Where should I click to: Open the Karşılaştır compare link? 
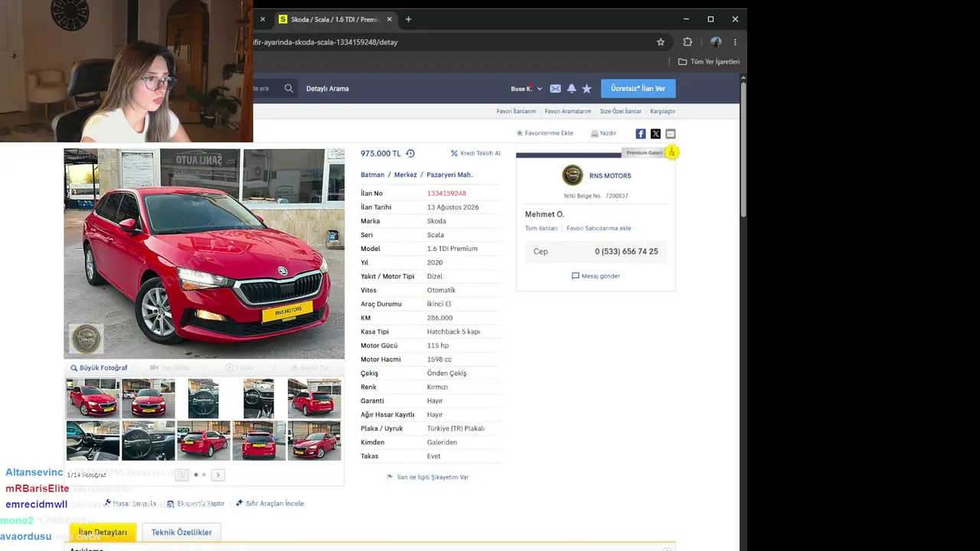663,111
